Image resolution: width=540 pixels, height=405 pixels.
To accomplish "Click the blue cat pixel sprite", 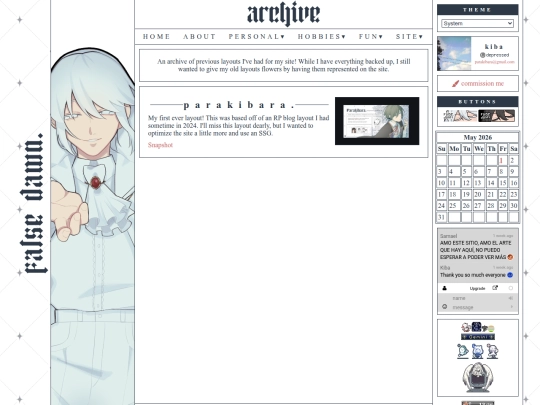I will pos(477,351).
